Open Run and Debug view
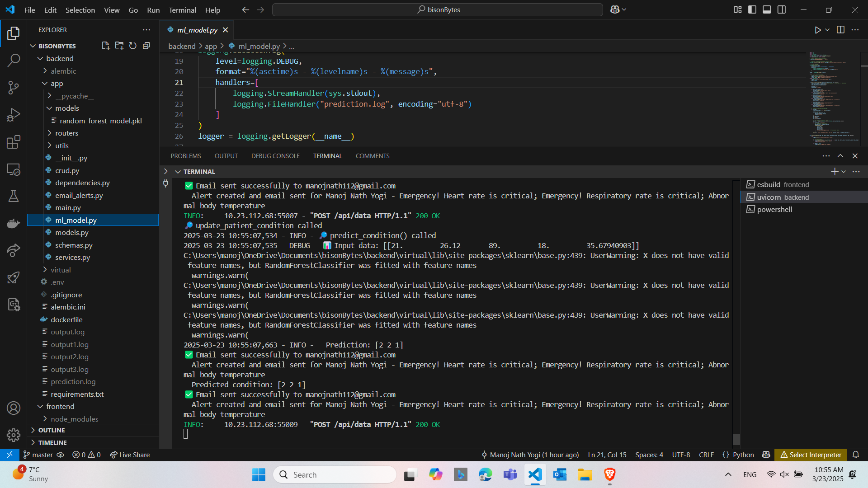 tap(14, 115)
